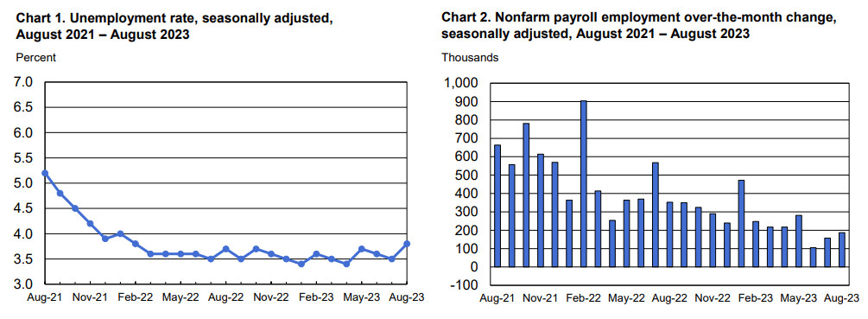Click the Aug-22 label on payroll chart
Screen dimensions: 868x319
pos(669,297)
